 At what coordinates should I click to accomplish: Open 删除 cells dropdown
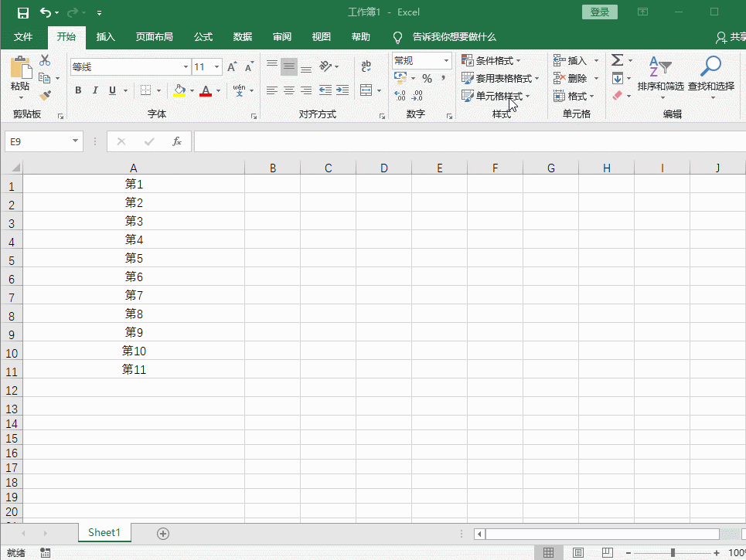(x=596, y=78)
